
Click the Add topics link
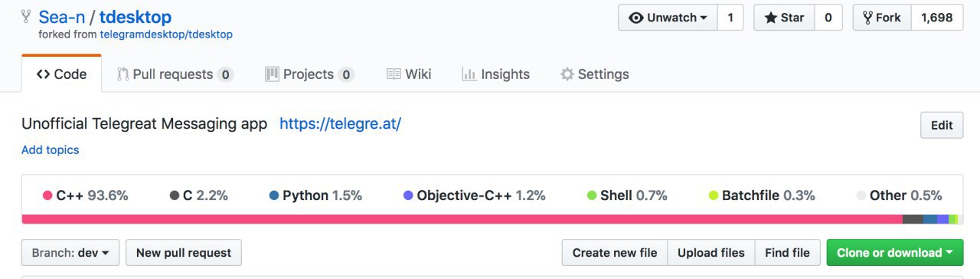click(x=51, y=150)
